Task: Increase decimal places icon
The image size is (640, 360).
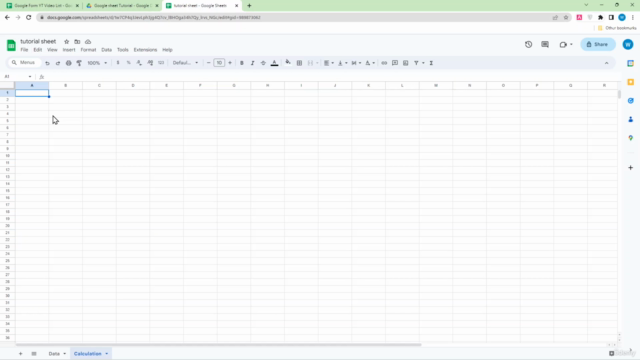Action: (150, 63)
